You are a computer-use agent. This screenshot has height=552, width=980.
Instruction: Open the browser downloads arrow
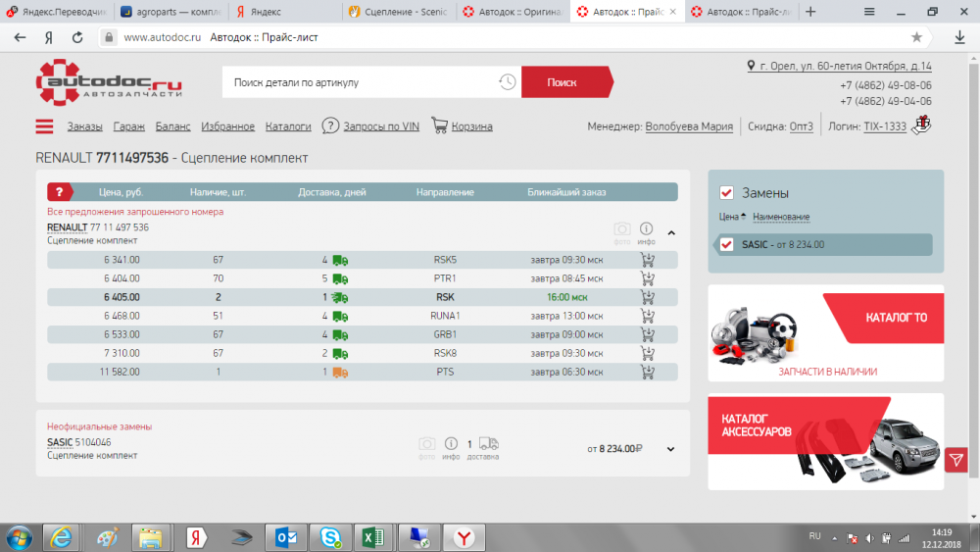959,37
